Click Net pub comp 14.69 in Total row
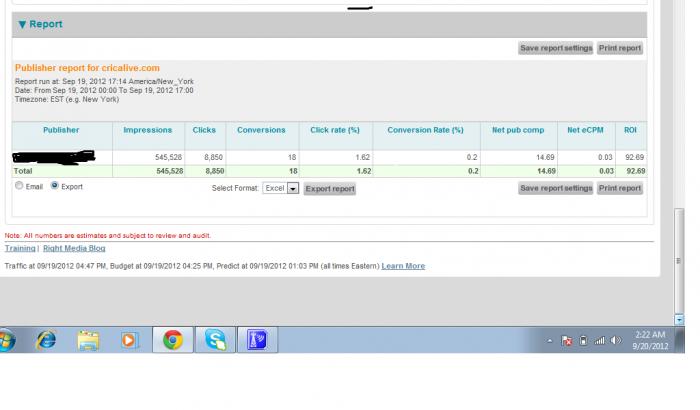Image resolution: width=700 pixels, height=410 pixels. click(x=546, y=171)
